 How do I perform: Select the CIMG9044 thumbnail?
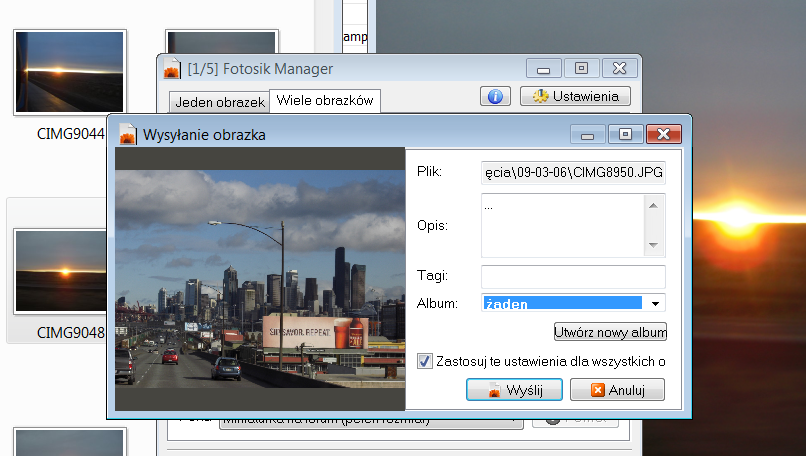click(70, 72)
